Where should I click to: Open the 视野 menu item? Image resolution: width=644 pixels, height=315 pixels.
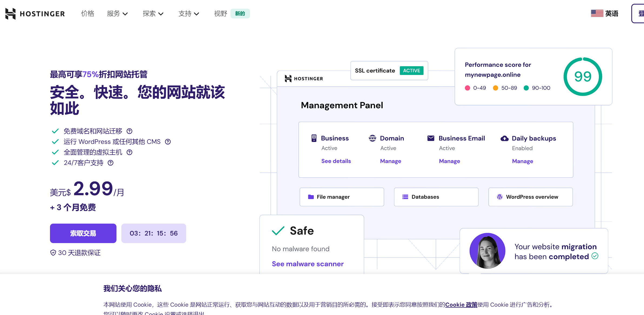pyautogui.click(x=221, y=14)
